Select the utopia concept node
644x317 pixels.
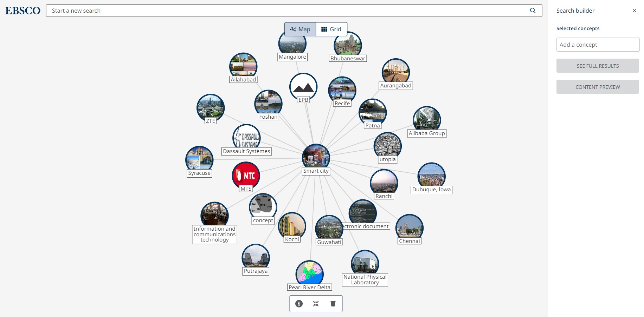click(387, 146)
